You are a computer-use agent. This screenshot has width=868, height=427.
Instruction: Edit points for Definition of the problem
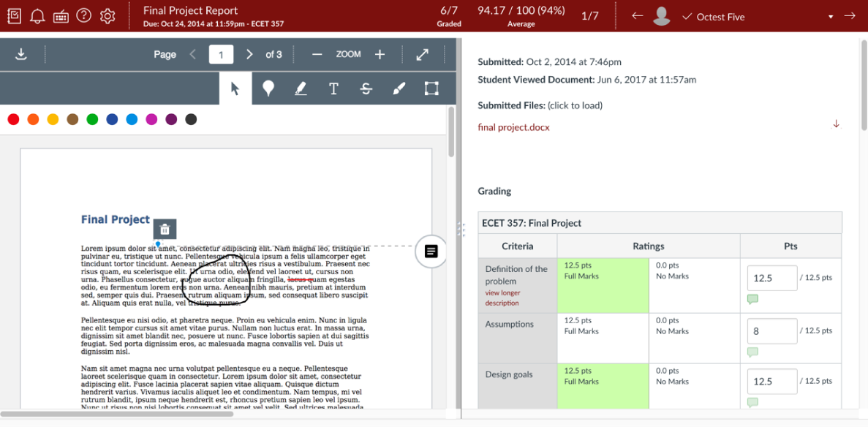click(772, 278)
